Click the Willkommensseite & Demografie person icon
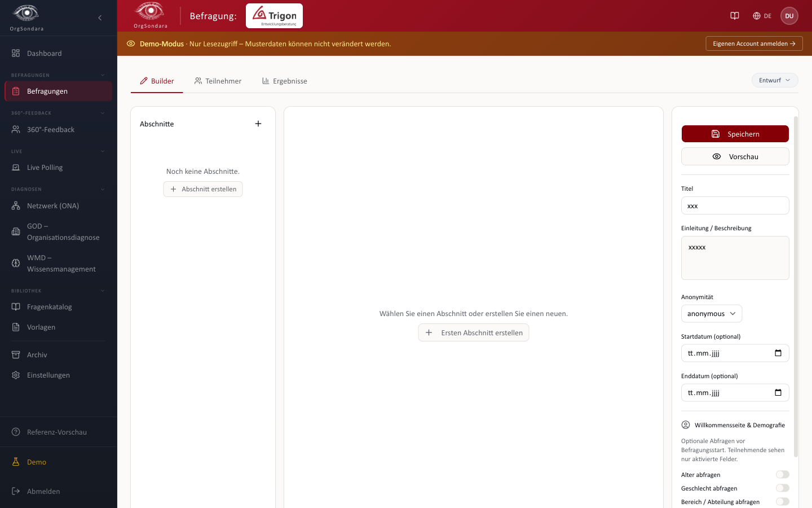This screenshot has height=508, width=812. pyautogui.click(x=686, y=425)
